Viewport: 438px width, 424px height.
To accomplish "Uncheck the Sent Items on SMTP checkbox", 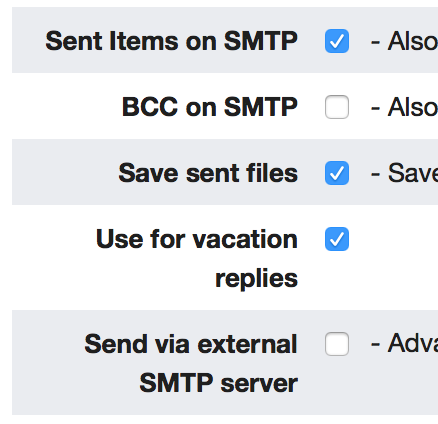I will (337, 41).
